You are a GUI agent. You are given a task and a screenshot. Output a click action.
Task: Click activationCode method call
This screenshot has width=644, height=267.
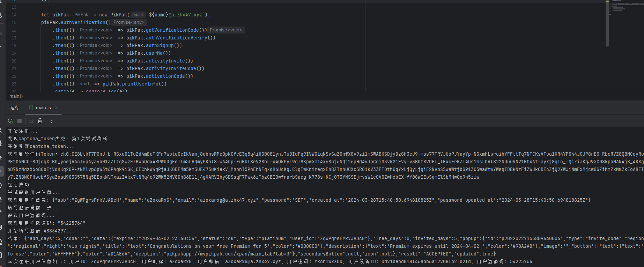point(165,76)
